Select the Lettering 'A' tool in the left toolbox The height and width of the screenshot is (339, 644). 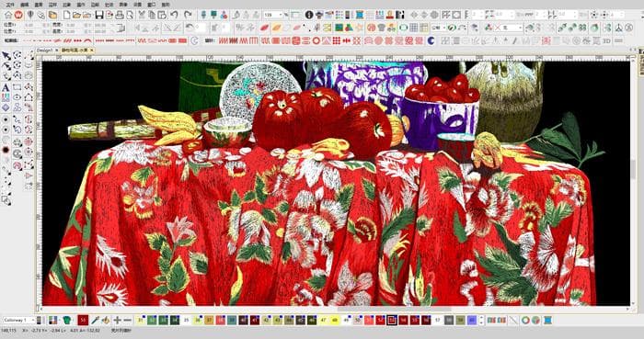click(x=6, y=87)
